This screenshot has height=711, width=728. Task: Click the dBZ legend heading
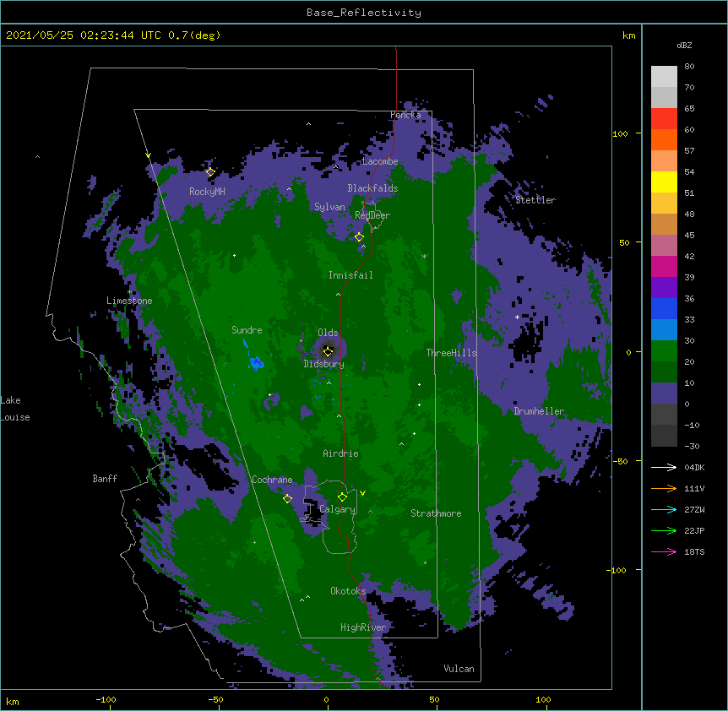pos(684,45)
